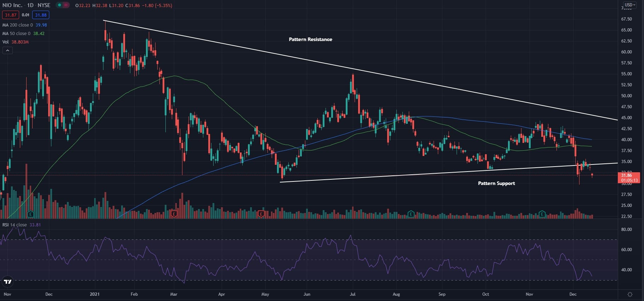Click the Jun label on time axis

click(x=307, y=294)
